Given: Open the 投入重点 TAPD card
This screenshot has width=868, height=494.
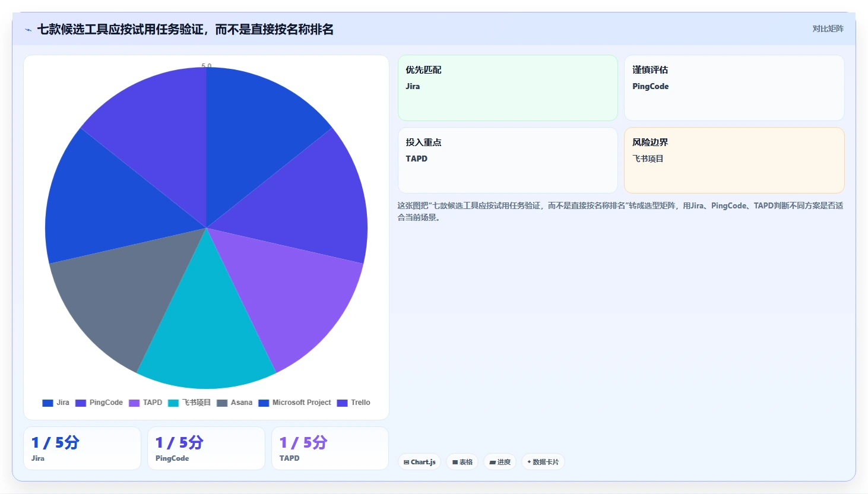Looking at the screenshot, I should click(508, 160).
